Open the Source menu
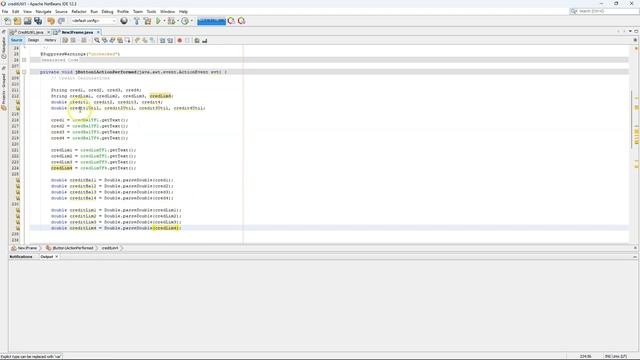The height and width of the screenshot is (360, 640). pyautogui.click(x=61, y=11)
